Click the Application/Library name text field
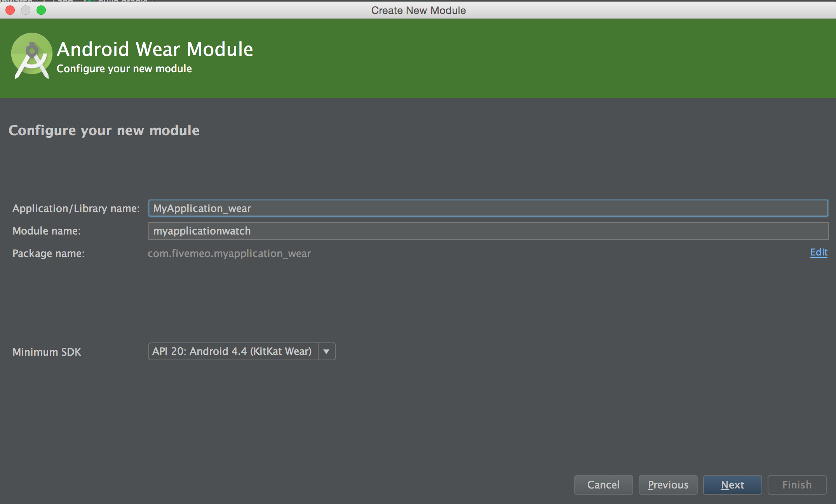The width and height of the screenshot is (836, 504). click(488, 209)
